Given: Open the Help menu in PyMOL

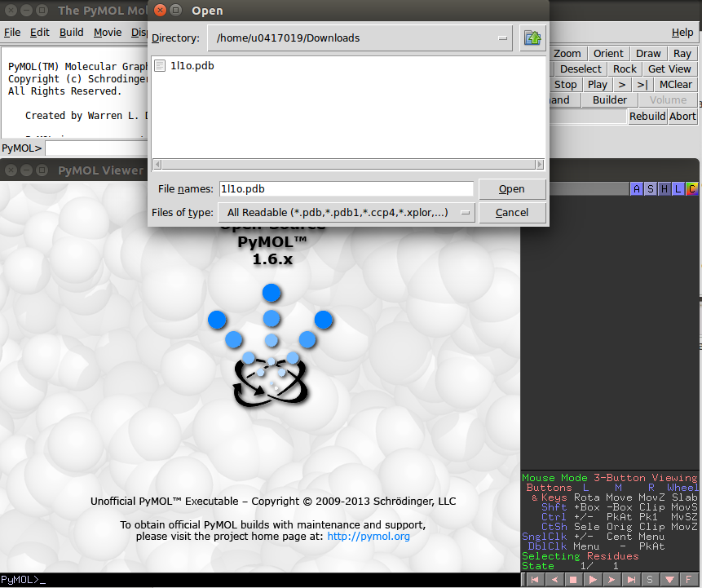Looking at the screenshot, I should coord(682,33).
